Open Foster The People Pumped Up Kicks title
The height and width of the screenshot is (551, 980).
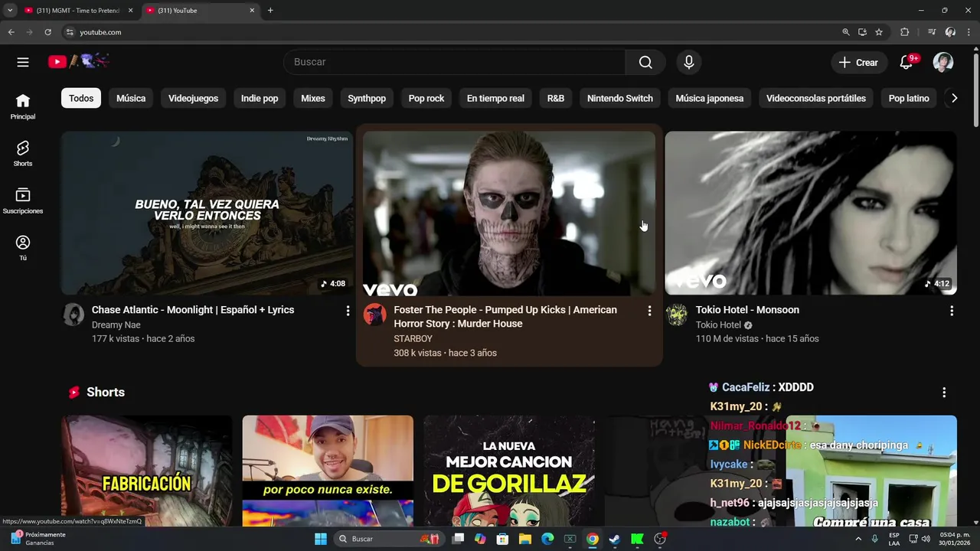click(x=505, y=317)
